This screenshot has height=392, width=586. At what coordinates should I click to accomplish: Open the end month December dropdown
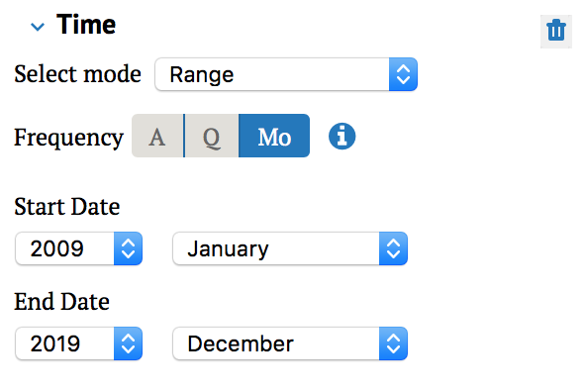click(290, 343)
